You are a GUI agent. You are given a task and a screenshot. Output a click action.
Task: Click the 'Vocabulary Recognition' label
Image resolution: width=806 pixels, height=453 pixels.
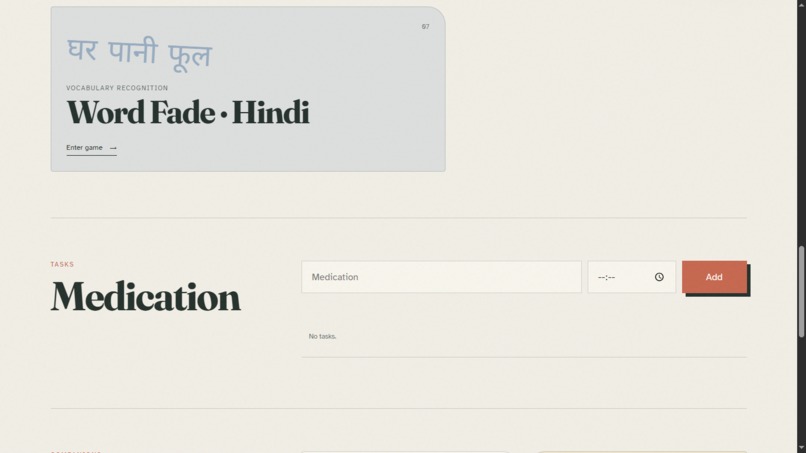(117, 88)
